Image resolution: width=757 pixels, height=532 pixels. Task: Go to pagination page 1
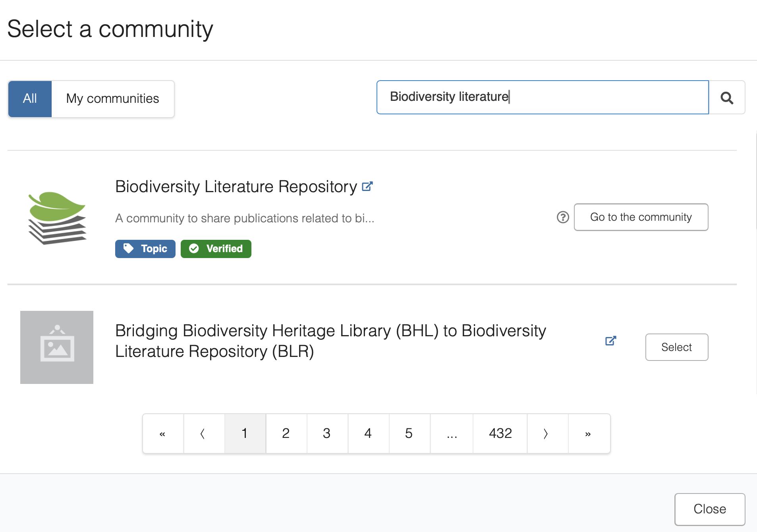245,434
